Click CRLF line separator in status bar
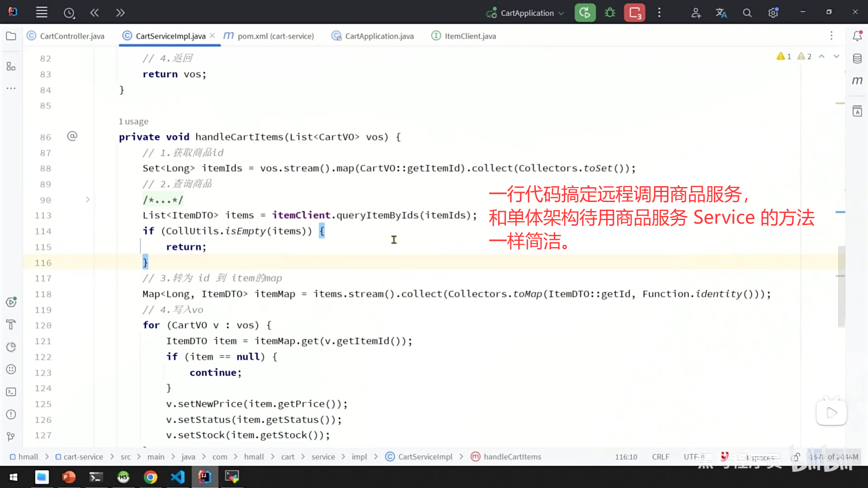Viewport: 868px width, 488px height. 660,457
